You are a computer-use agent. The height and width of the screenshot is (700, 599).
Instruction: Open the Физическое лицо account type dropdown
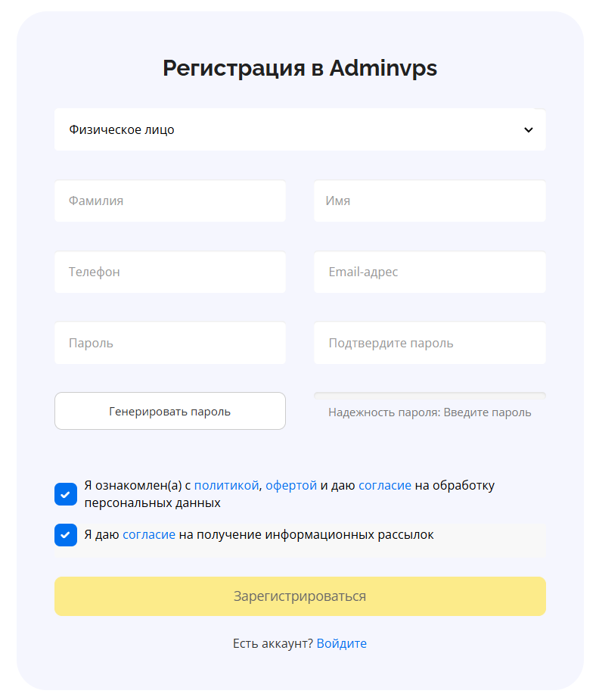click(299, 129)
